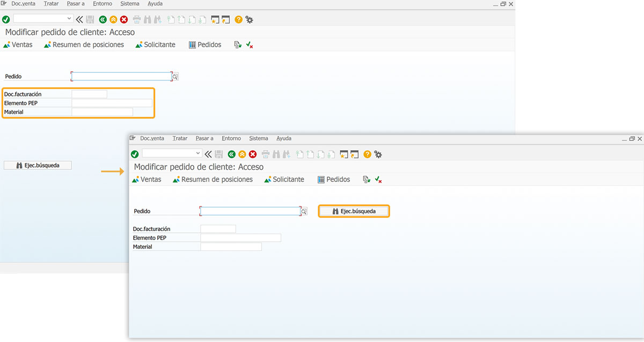Focus Elemento PEP field in back window
Screen dimensions: 644x342
coord(112,103)
